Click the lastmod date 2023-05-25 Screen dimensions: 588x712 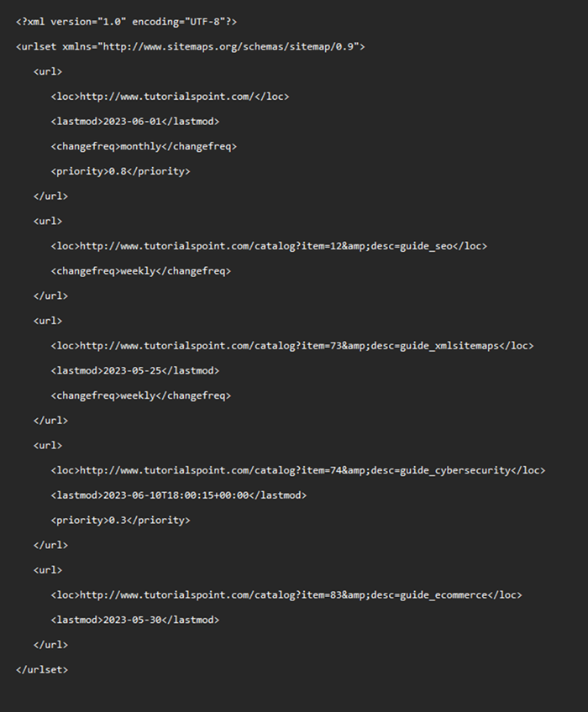(x=132, y=370)
